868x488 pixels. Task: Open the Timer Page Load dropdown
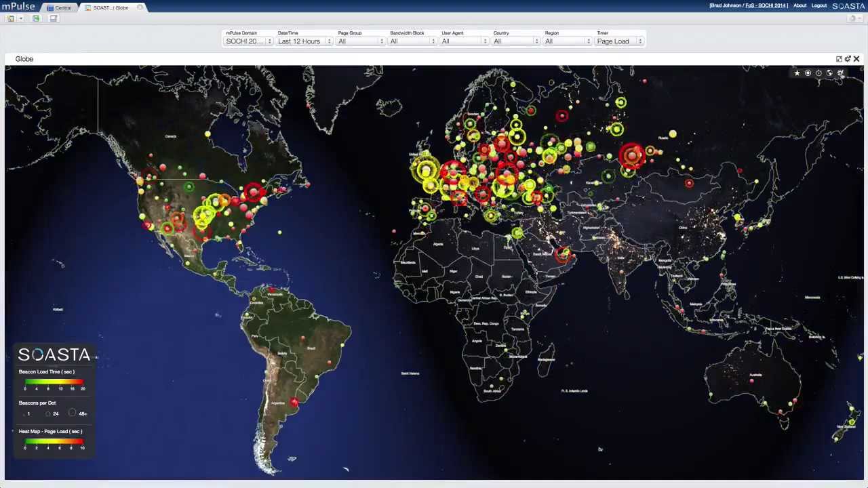point(619,41)
